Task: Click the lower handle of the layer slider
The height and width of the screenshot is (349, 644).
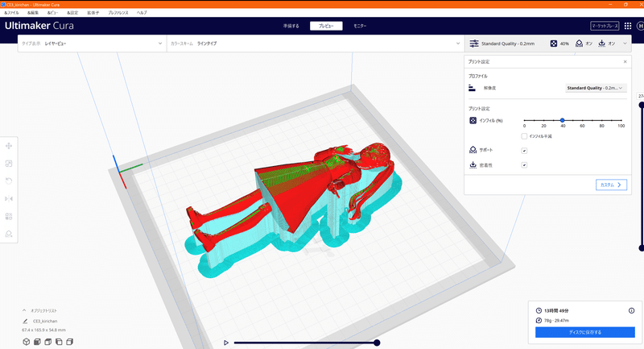Action: 641,248
